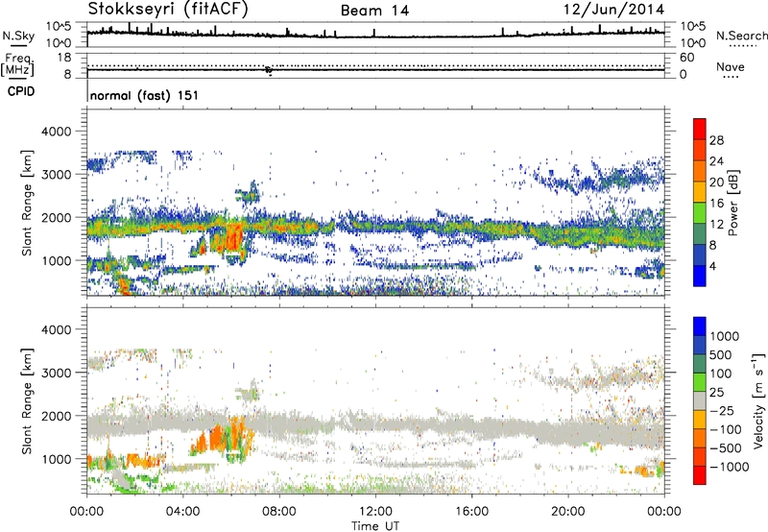Click the "normal (fast) 151" mode text
The width and height of the screenshot is (768, 532).
pyautogui.click(x=145, y=95)
